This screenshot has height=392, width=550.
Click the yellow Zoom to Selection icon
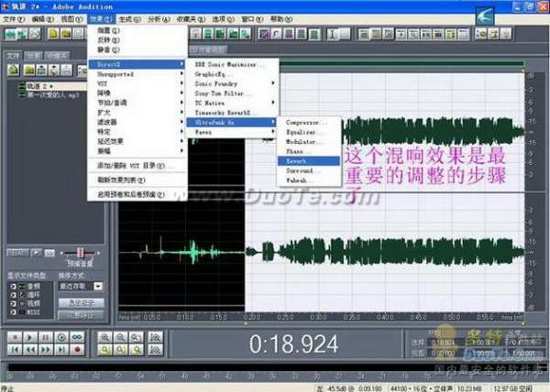point(104,350)
